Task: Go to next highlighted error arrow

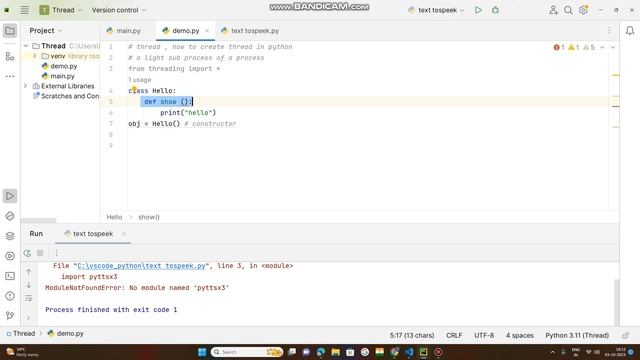Action: click(x=613, y=47)
